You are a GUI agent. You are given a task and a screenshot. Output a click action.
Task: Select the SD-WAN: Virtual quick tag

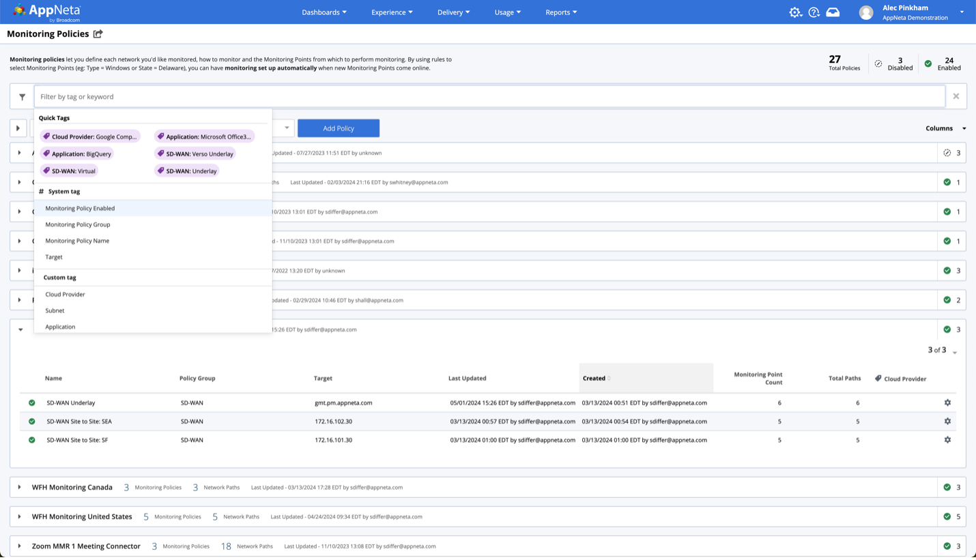tap(69, 171)
